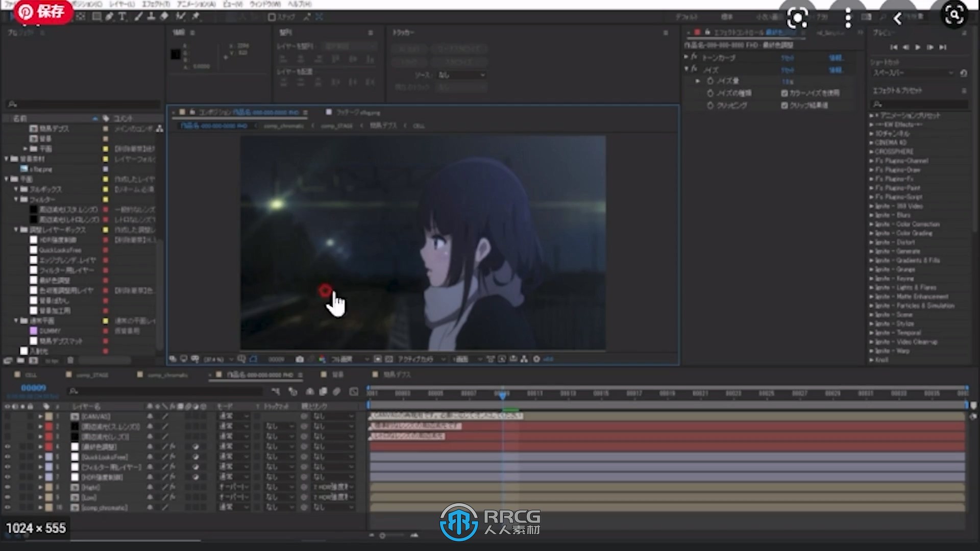Toggle the Use Color Noise checkbox
980x551 pixels.
(x=785, y=93)
